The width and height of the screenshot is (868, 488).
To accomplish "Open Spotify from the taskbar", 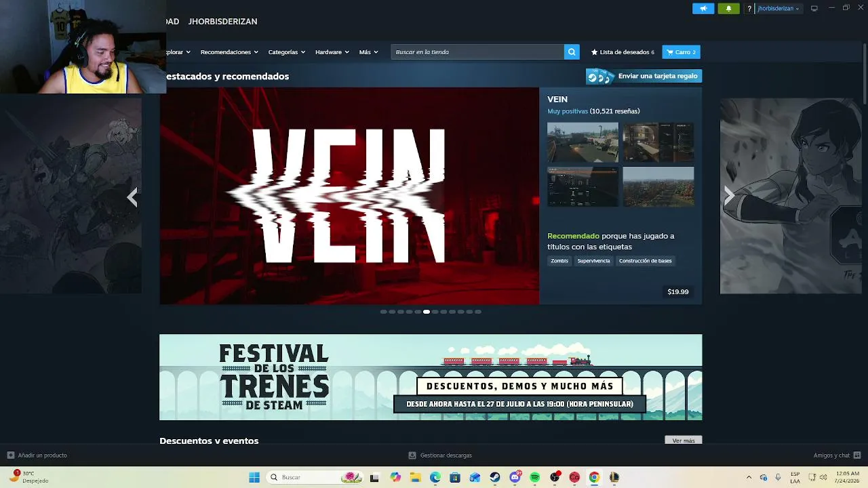I will pos(535,477).
